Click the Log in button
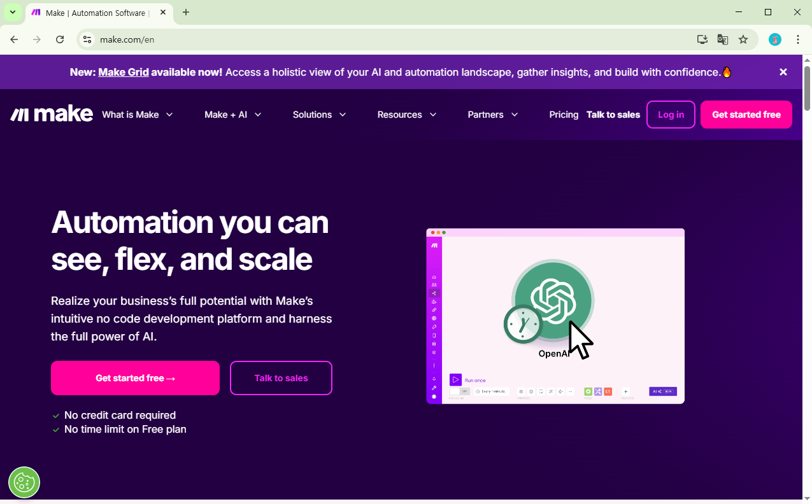This screenshot has width=812, height=504. click(x=671, y=115)
